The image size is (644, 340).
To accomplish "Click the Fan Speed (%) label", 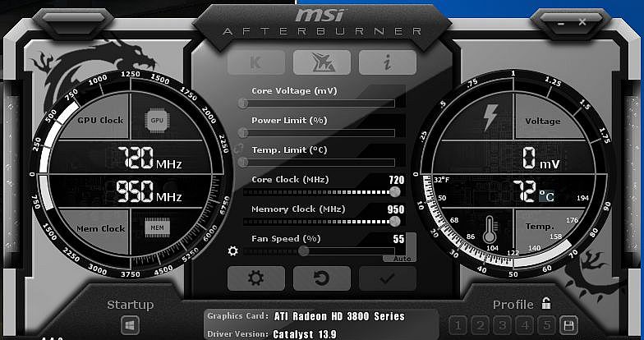I will point(286,238).
